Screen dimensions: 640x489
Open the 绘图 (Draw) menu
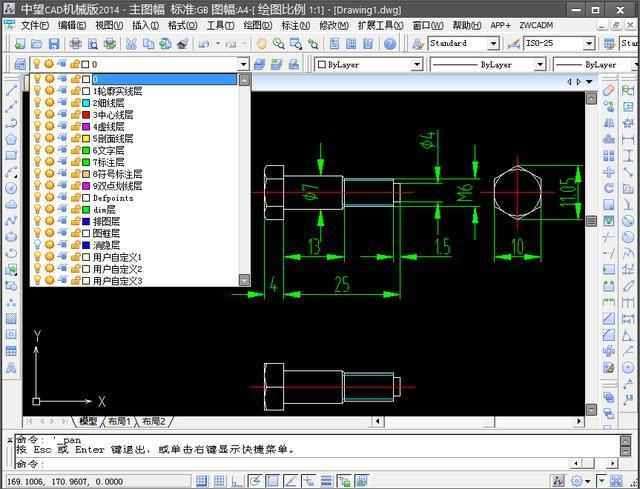[x=258, y=25]
